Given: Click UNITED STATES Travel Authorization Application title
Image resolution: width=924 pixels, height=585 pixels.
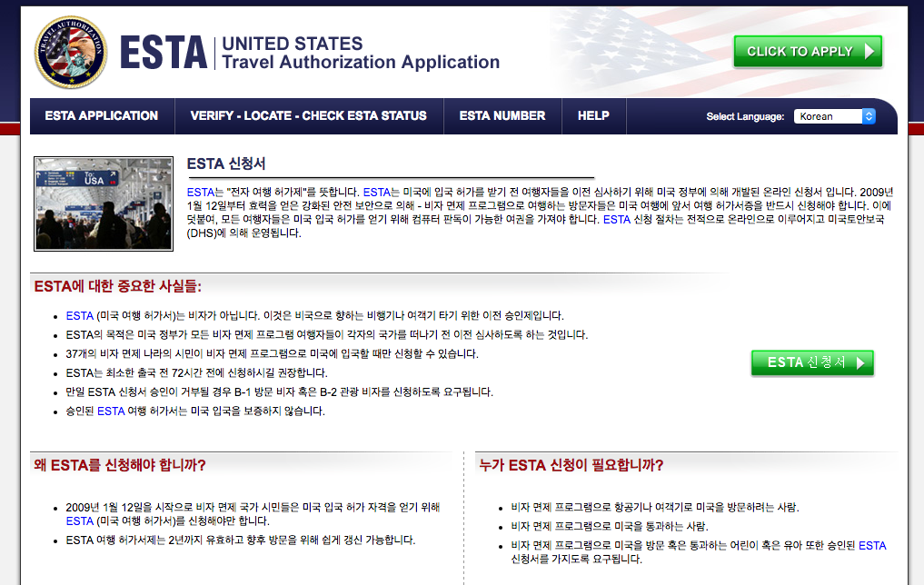Looking at the screenshot, I should 361,53.
